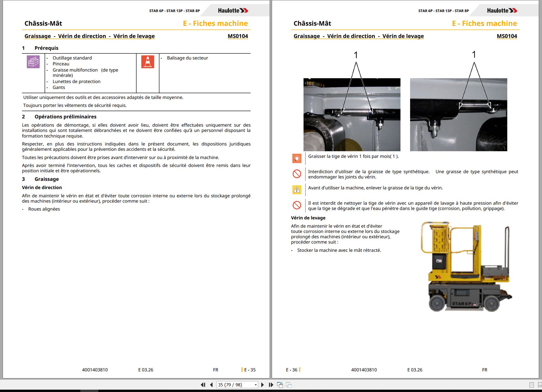
Task: Click the right steering cylinder photo
Action: point(458,115)
